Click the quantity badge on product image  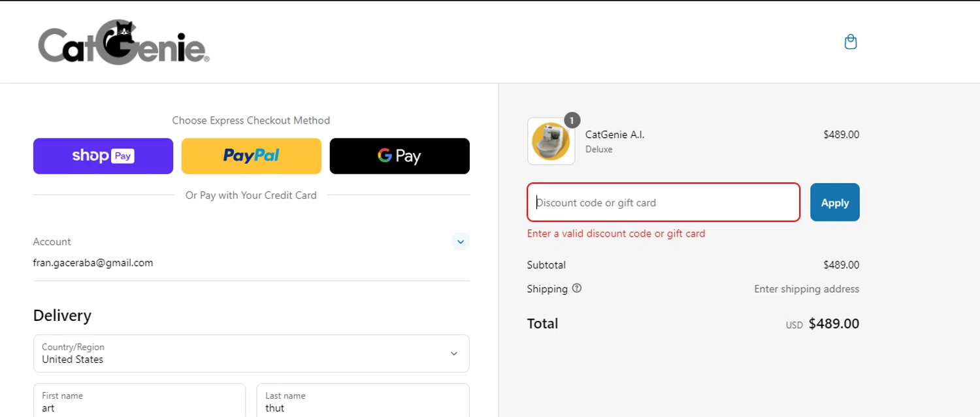[572, 120]
